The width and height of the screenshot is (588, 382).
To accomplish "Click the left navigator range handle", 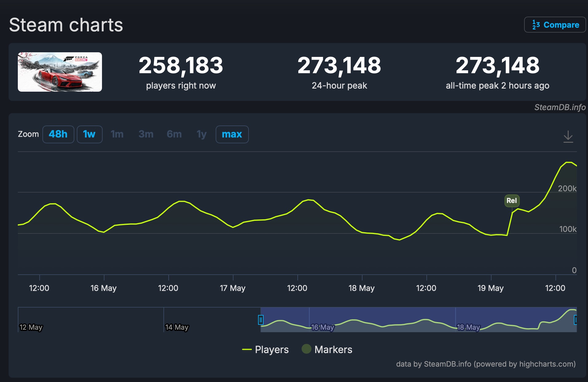I will 261,320.
